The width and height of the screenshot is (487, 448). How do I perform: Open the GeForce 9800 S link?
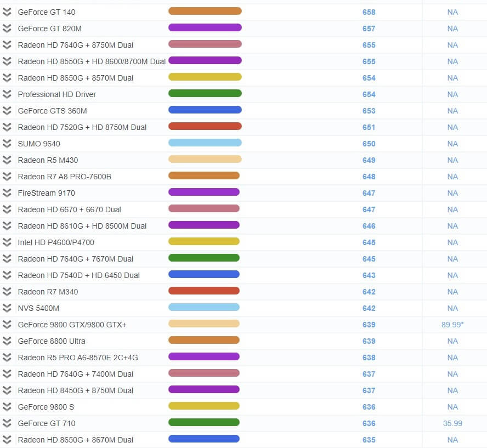[x=46, y=407]
